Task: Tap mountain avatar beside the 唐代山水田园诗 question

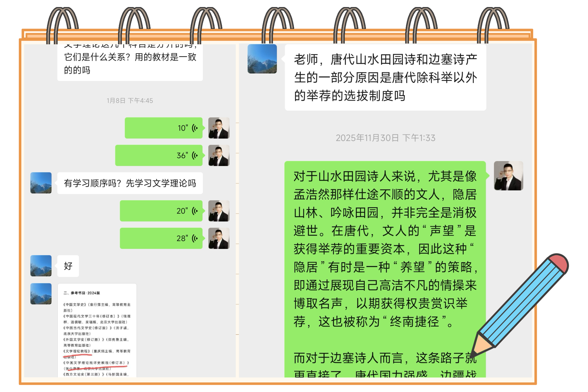Action: coord(262,59)
